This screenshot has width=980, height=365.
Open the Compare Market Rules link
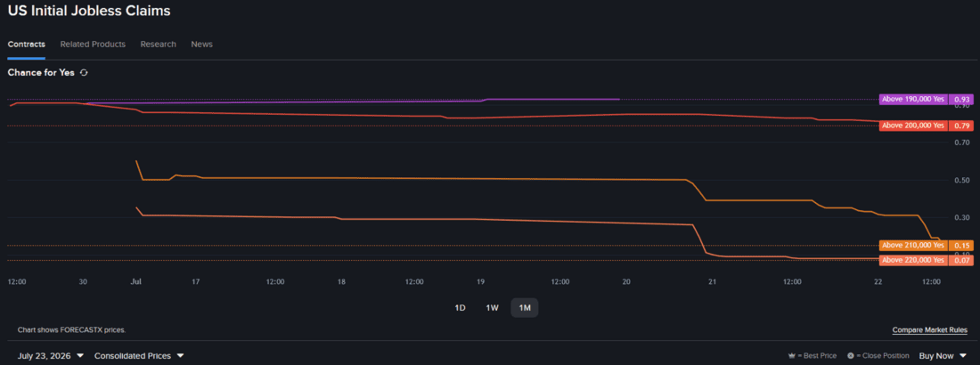(929, 330)
